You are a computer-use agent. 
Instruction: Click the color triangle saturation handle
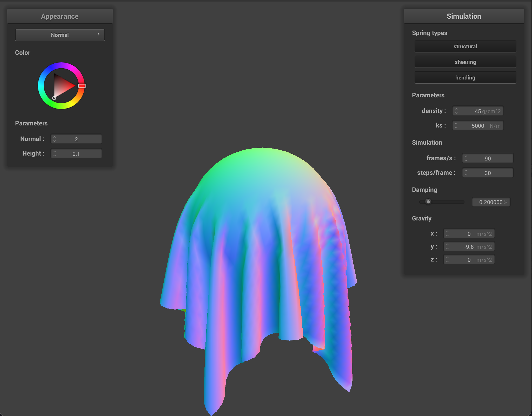pos(54,98)
